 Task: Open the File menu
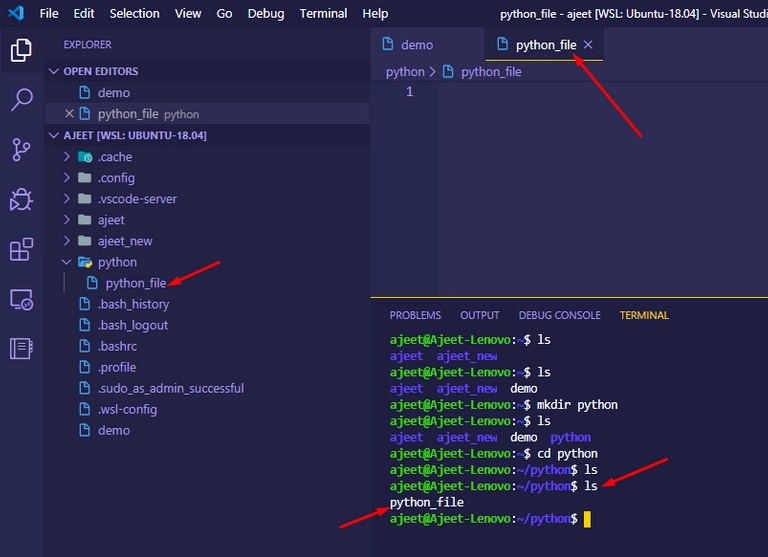49,13
